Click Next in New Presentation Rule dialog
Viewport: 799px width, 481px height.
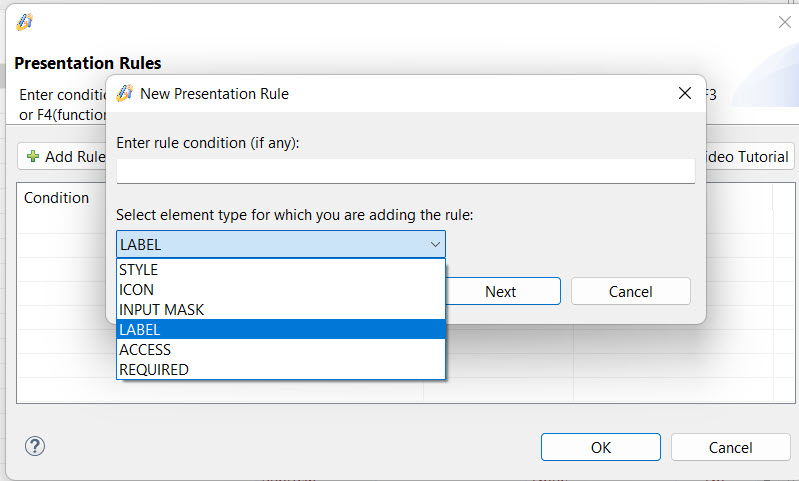(x=502, y=291)
